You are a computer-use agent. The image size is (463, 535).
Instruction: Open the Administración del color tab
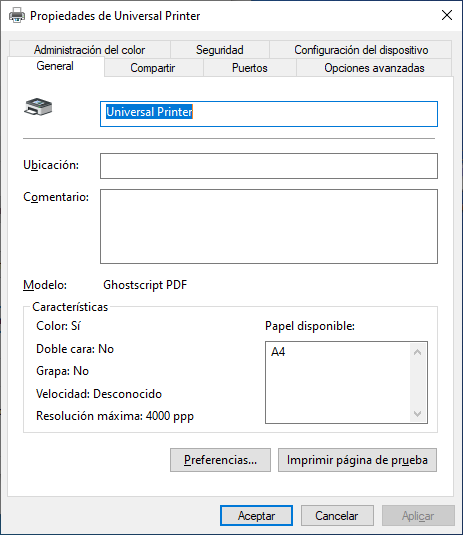(x=89, y=50)
